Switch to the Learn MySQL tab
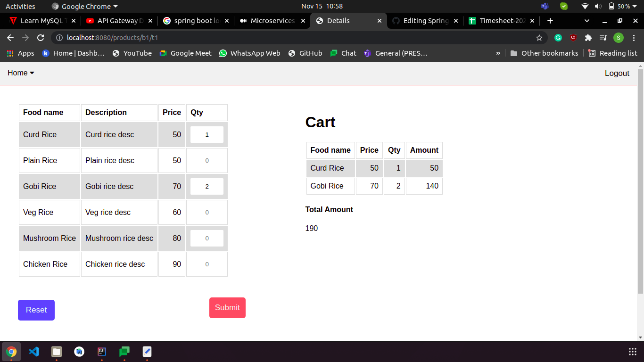 pos(42,21)
